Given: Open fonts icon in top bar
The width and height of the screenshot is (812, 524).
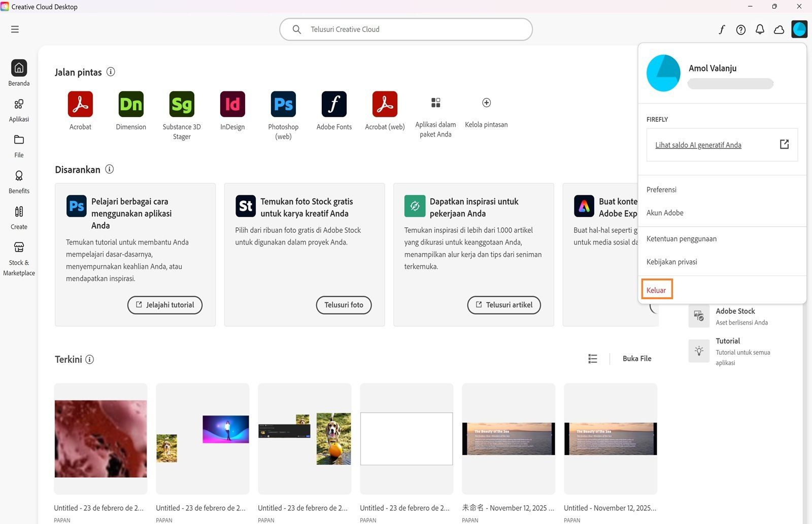Looking at the screenshot, I should click(x=722, y=29).
